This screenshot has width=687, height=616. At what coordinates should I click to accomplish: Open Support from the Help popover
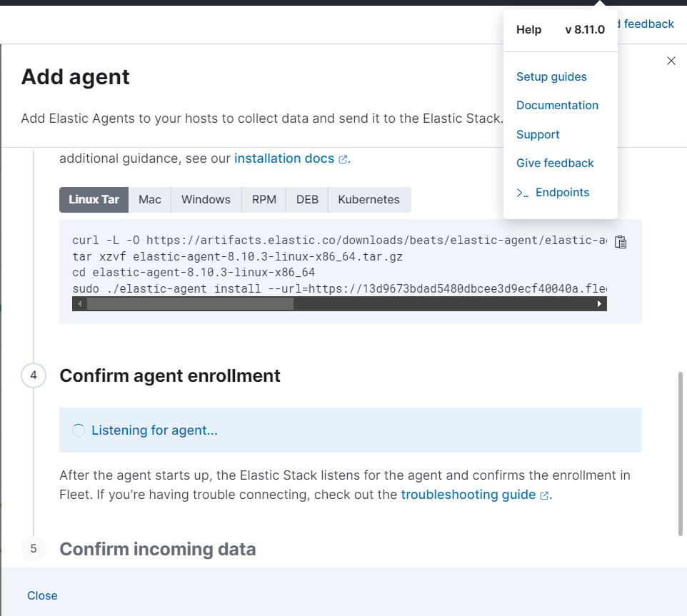(538, 134)
